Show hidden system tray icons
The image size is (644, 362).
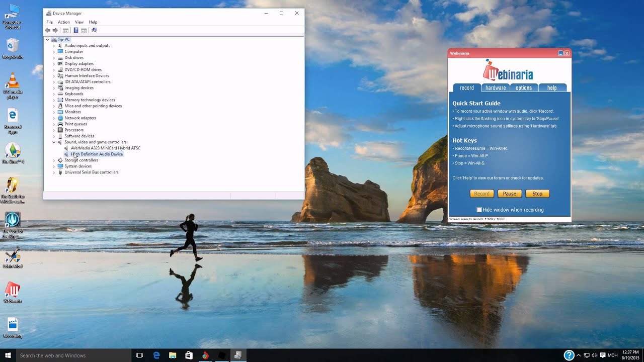click(579, 355)
